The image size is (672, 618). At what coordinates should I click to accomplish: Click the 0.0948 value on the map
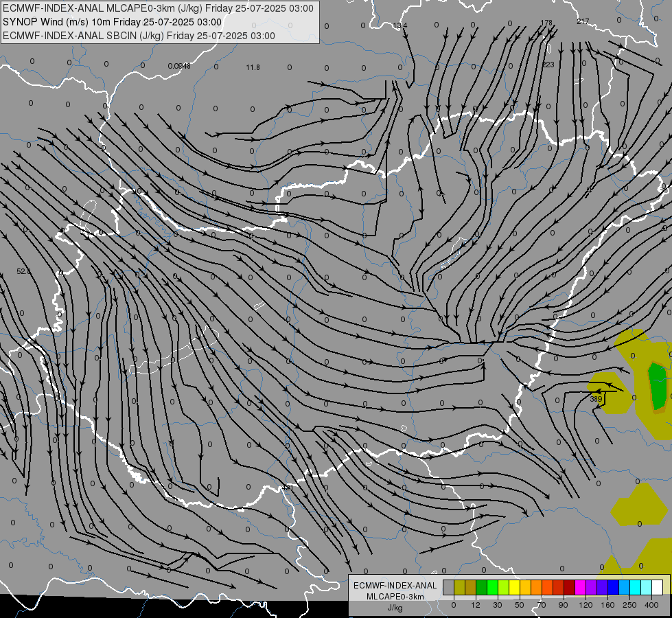179,66
